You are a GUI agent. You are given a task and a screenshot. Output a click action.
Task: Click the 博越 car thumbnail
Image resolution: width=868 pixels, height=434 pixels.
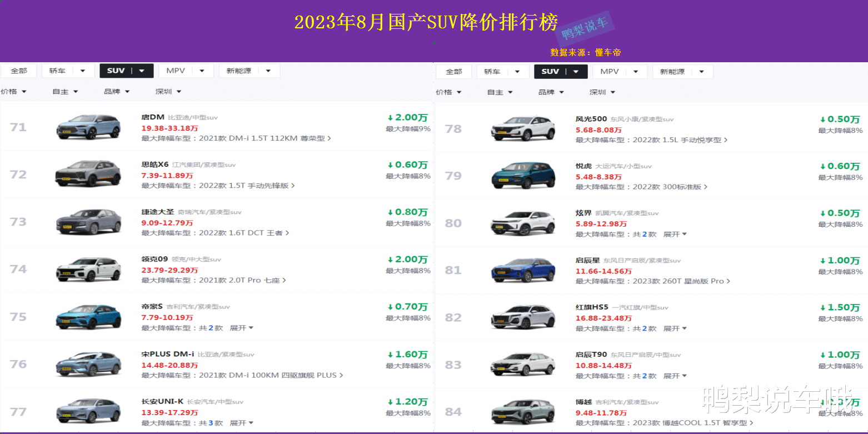pyautogui.click(x=523, y=412)
